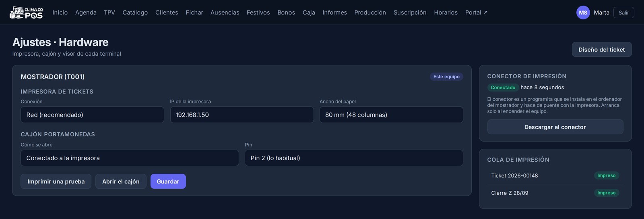The width and height of the screenshot is (644, 219).
Task: Click the Ajustes · Hardware title
Action: point(60,42)
